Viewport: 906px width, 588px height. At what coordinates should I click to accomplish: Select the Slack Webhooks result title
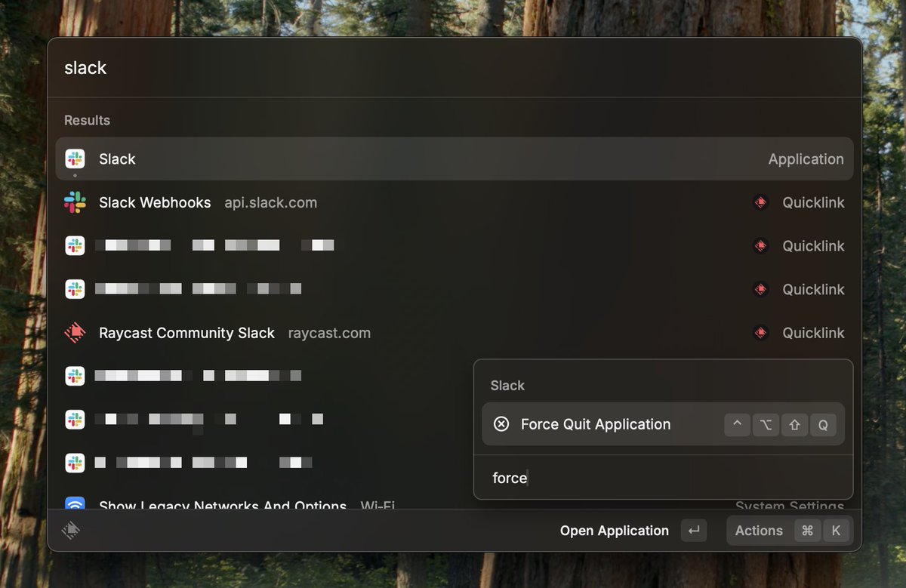pos(155,202)
